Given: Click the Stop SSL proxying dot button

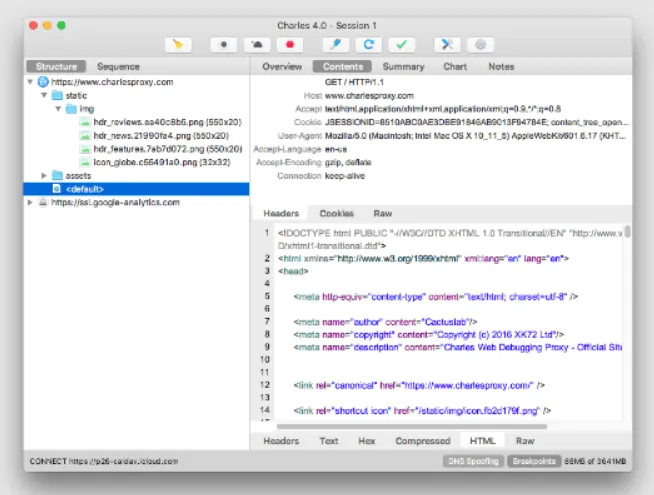Looking at the screenshot, I should pyautogui.click(x=224, y=45).
